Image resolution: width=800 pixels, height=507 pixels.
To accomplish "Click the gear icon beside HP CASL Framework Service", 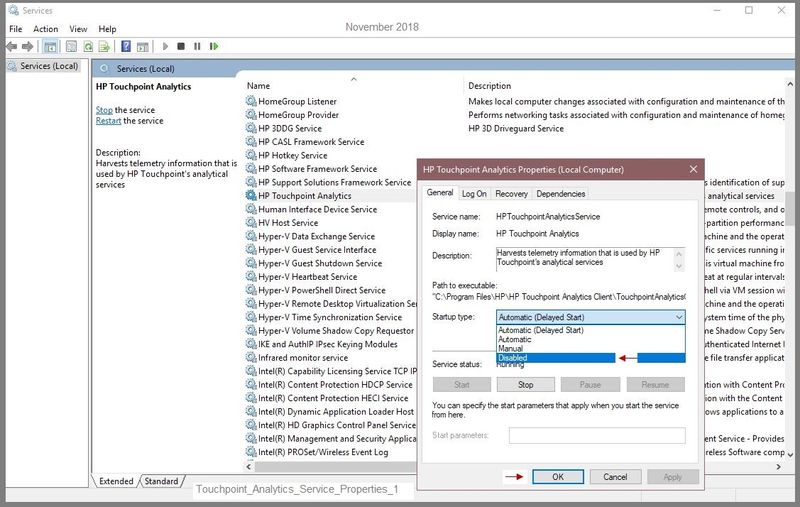I will coord(251,141).
